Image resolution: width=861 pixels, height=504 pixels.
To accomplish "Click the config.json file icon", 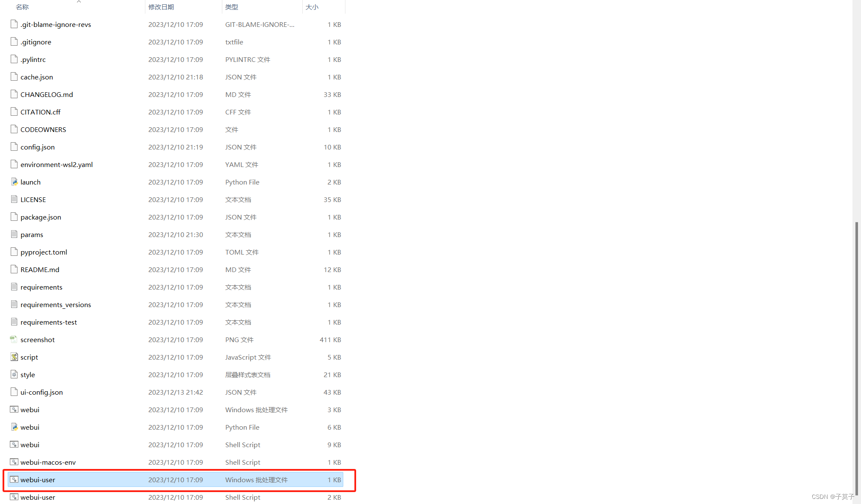I will pos(14,147).
